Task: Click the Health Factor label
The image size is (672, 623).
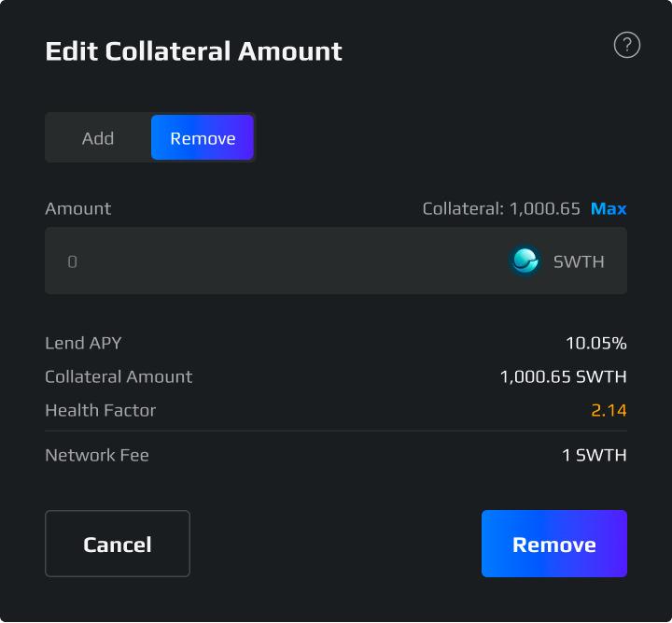Action: [100, 410]
